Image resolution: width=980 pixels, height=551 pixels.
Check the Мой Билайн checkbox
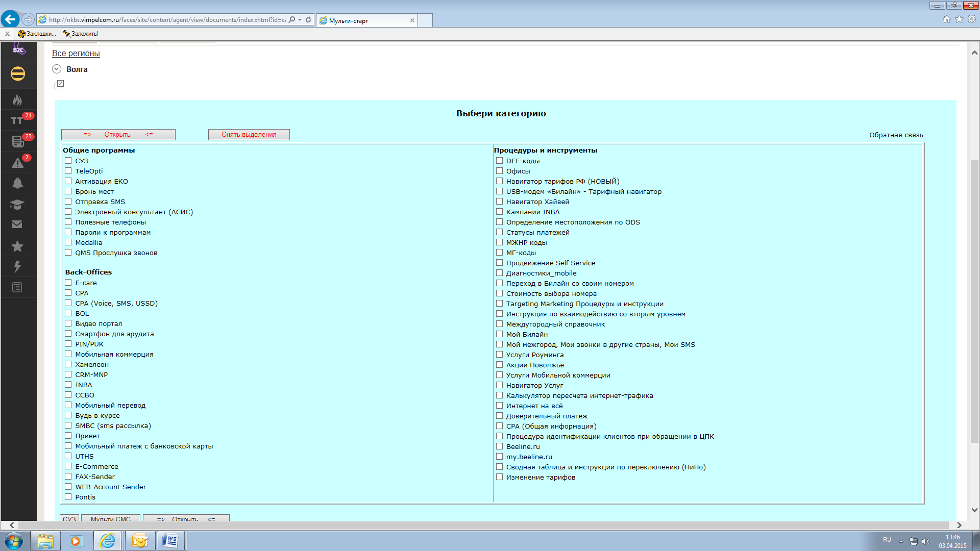click(x=500, y=334)
